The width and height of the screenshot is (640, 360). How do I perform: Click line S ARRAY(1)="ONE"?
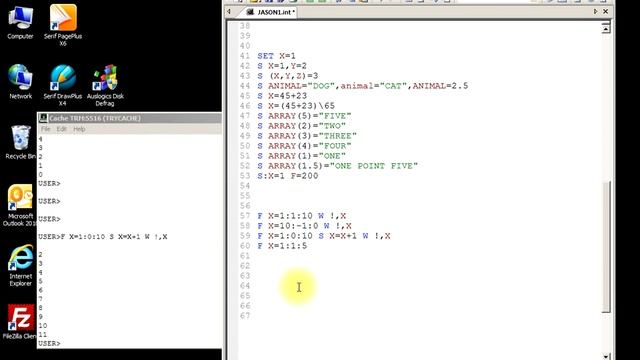pyautogui.click(x=302, y=156)
